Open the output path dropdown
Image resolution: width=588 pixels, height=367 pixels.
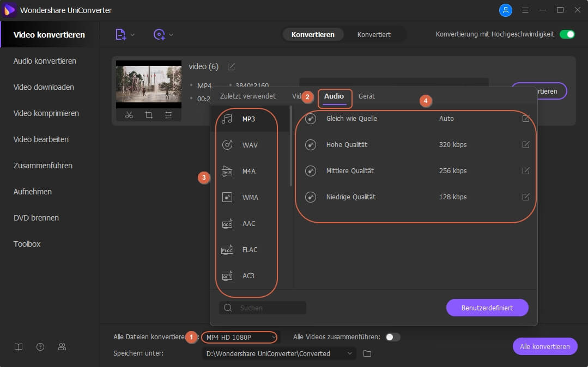point(279,353)
